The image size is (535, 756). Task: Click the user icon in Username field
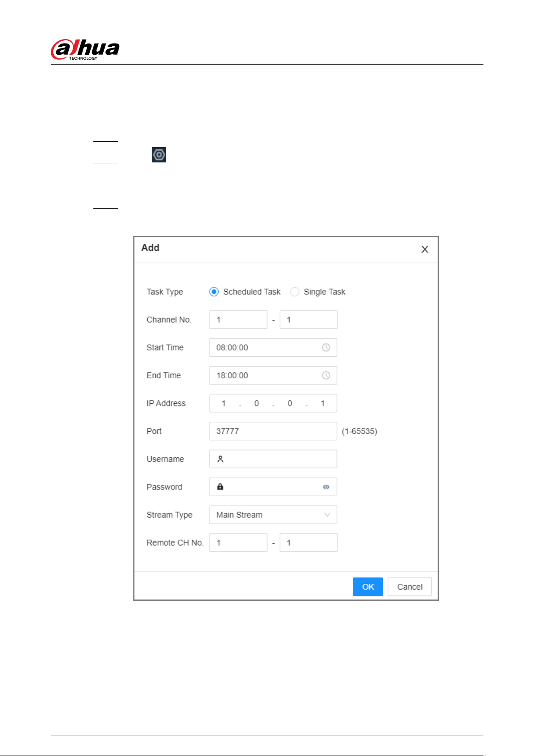pos(220,459)
